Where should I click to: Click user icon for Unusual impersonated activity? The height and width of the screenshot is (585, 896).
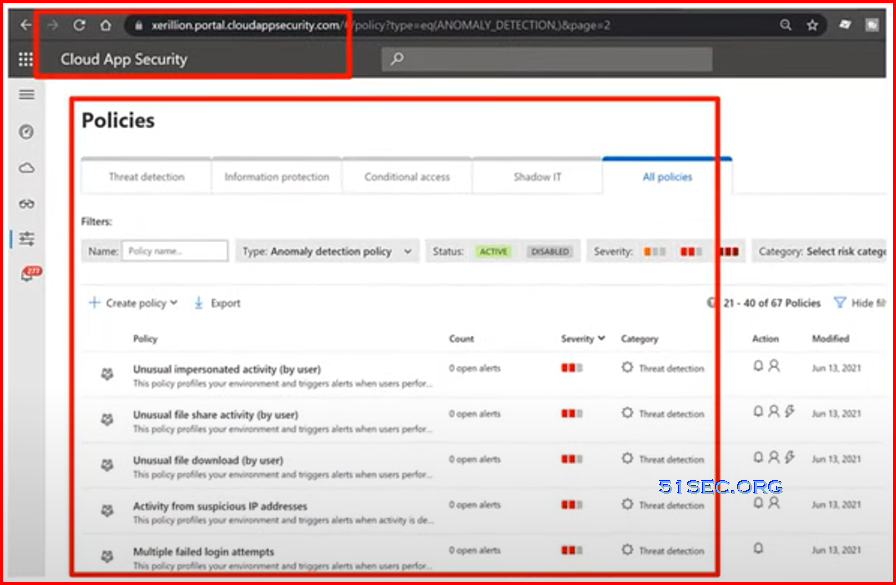pyautogui.click(x=774, y=366)
